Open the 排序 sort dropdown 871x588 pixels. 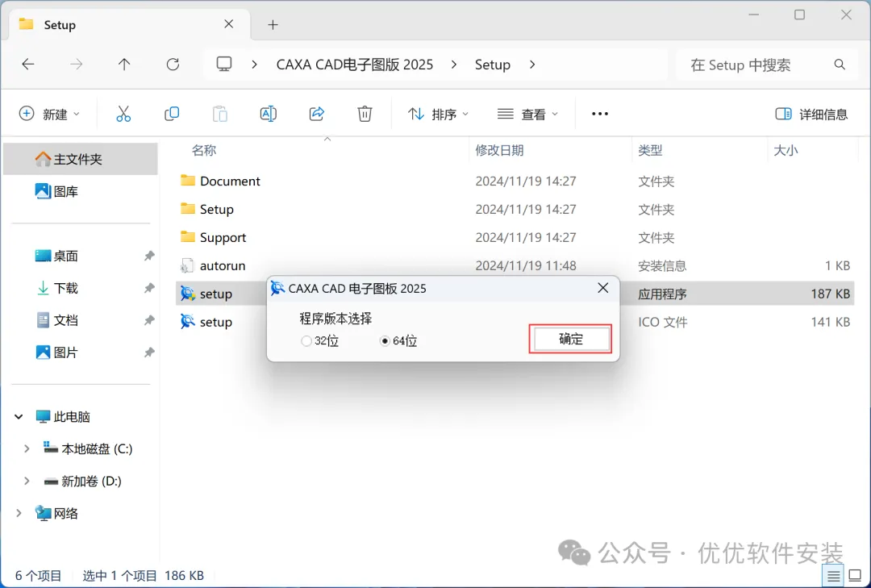click(438, 114)
